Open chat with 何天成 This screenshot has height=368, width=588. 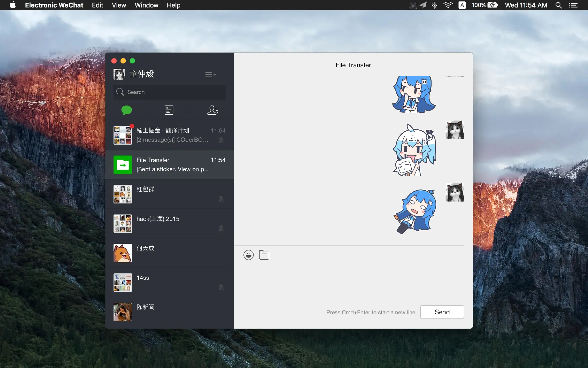pyautogui.click(x=170, y=253)
